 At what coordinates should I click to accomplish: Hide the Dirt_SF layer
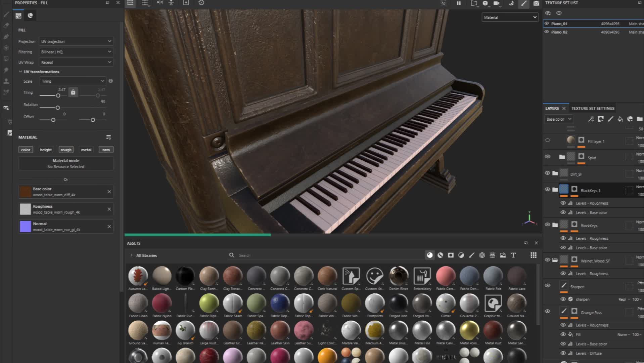[x=548, y=173]
